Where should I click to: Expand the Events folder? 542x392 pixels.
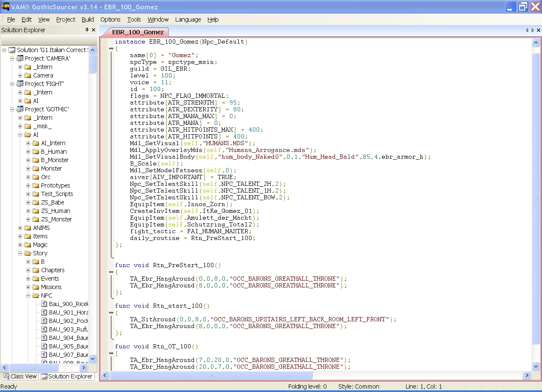coord(28,279)
